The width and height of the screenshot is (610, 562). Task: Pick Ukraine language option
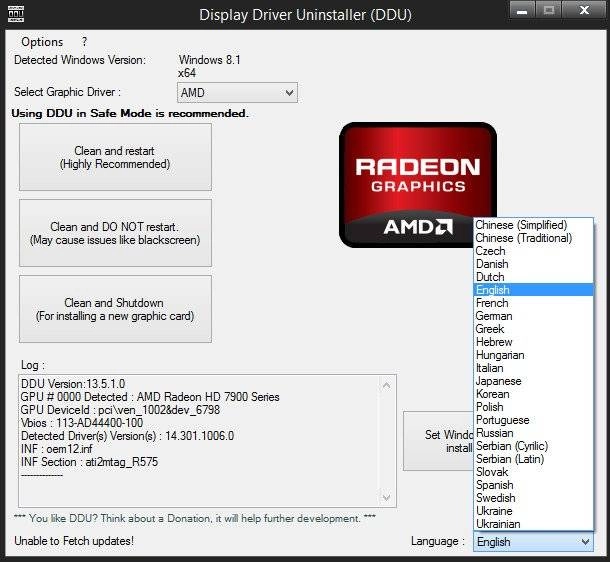533,511
